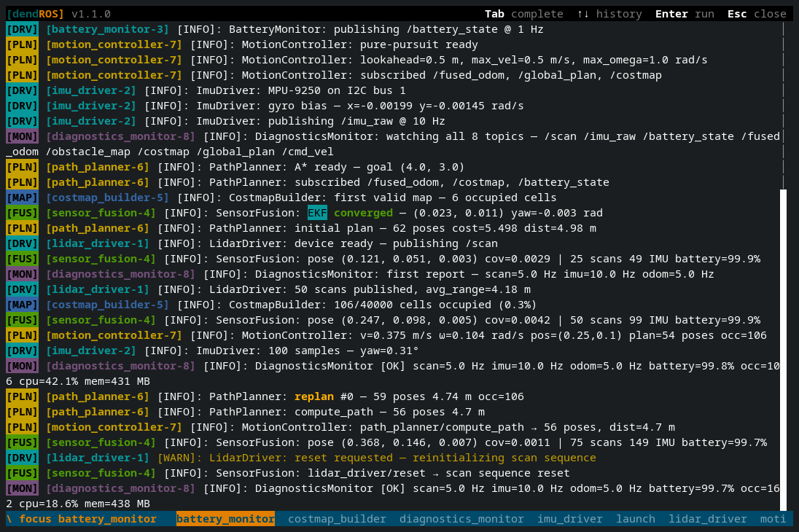799x532 pixels.
Task: Click the ImuDriver 'gyro bias' log line
Action: [265, 106]
